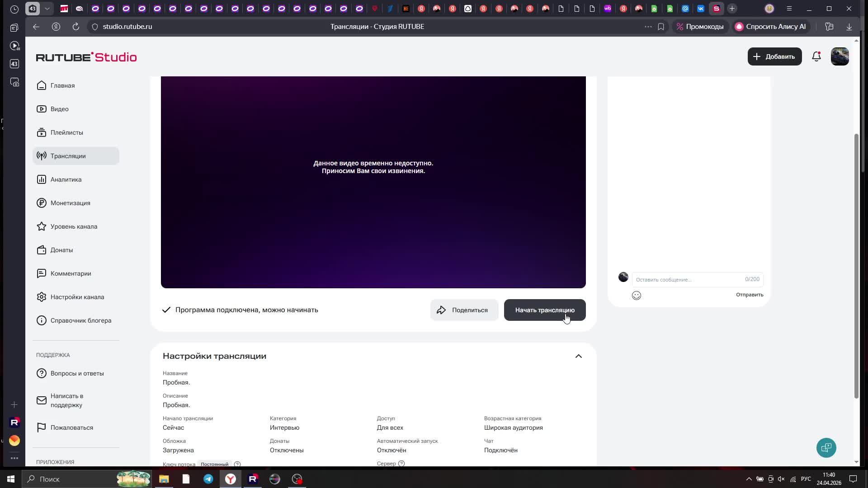Open Telegram from the taskbar
Screen dimensions: 868x488
point(208,479)
